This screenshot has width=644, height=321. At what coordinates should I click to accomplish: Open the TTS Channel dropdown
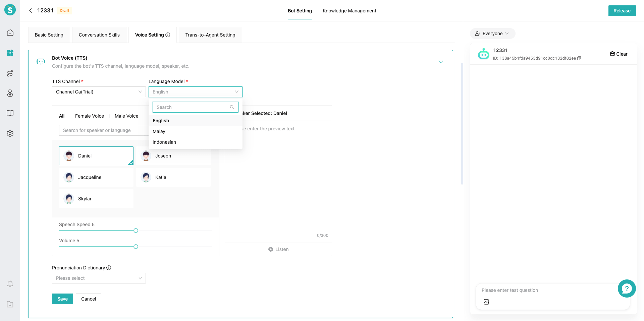point(99,92)
